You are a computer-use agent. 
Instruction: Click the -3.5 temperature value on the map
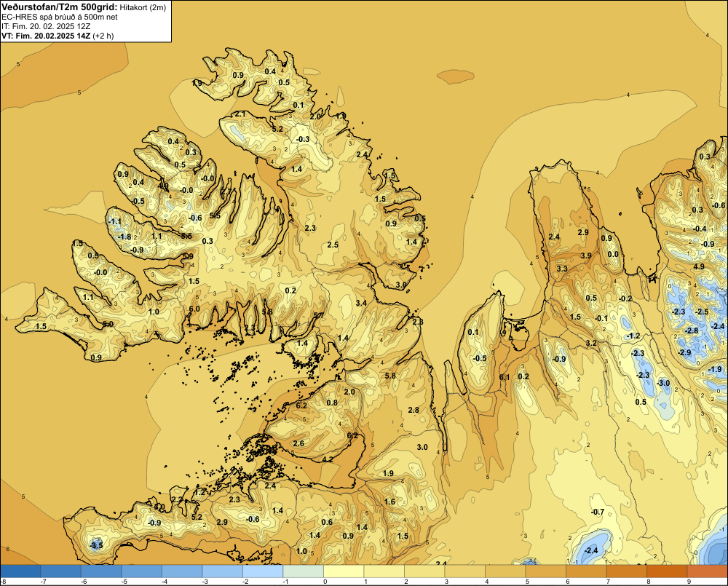coord(96,545)
